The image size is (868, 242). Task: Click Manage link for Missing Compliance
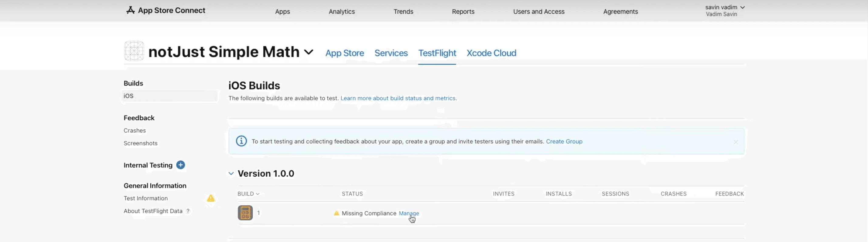(409, 213)
